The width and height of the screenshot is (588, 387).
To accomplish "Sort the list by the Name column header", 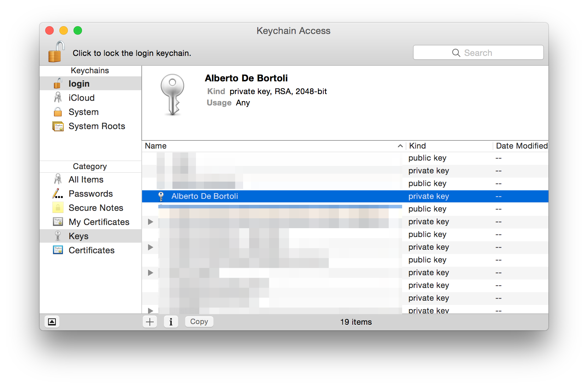I will pyautogui.click(x=274, y=146).
